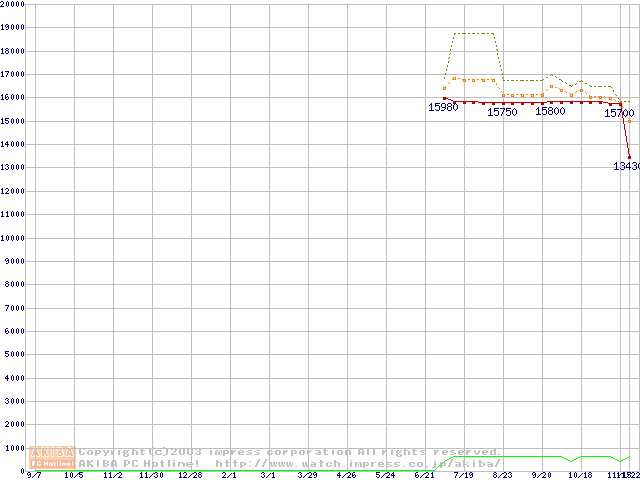Select the 10/18 date axis label
The width and height of the screenshot is (640, 480).
point(580,476)
